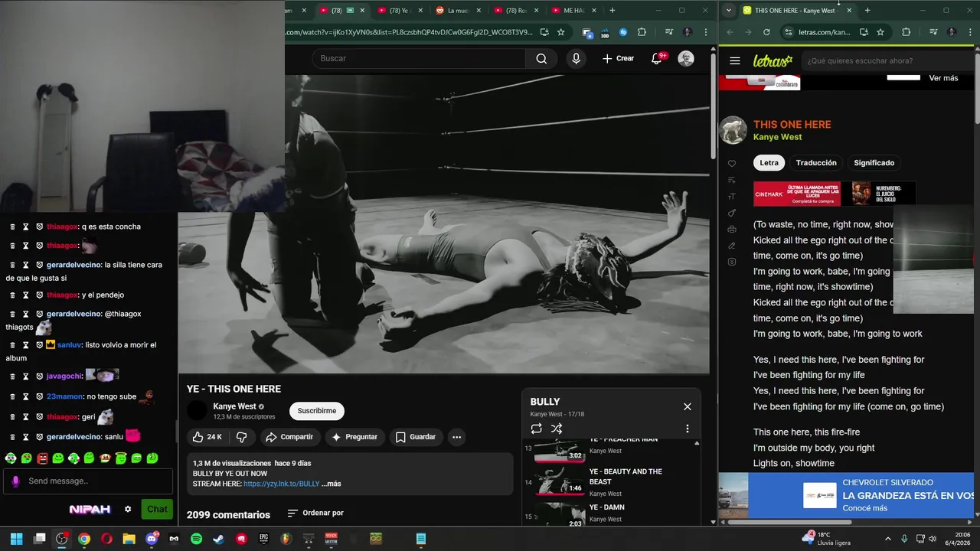
Task: Open chords guitar icon on letras
Action: [732, 213]
